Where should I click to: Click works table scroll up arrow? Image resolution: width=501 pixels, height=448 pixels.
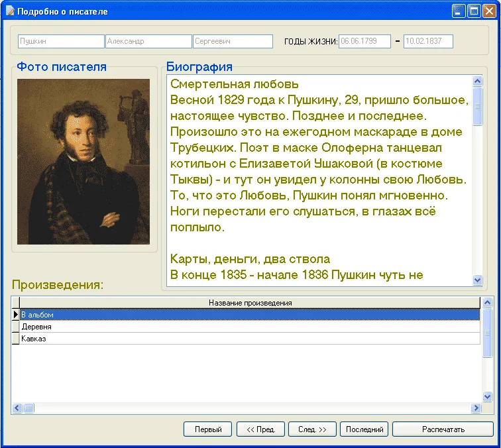(x=487, y=302)
